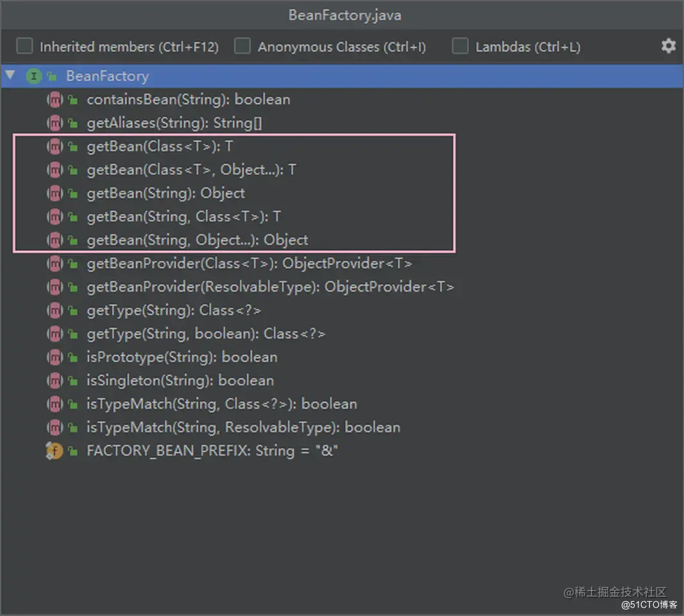The width and height of the screenshot is (684, 616).
Task: Open the structure popup settings gear
Action: tap(668, 46)
